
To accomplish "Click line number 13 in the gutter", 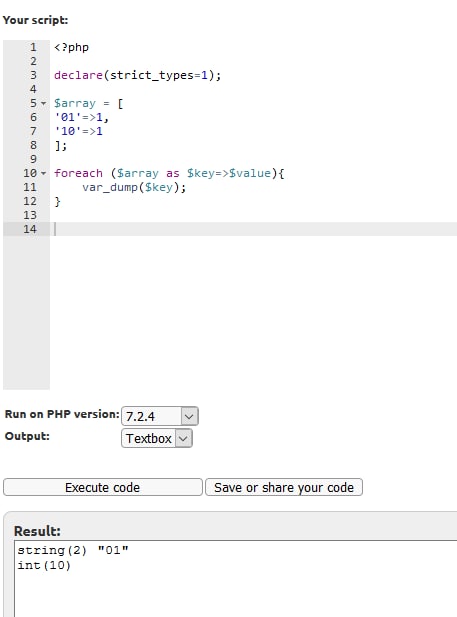I will [30, 215].
